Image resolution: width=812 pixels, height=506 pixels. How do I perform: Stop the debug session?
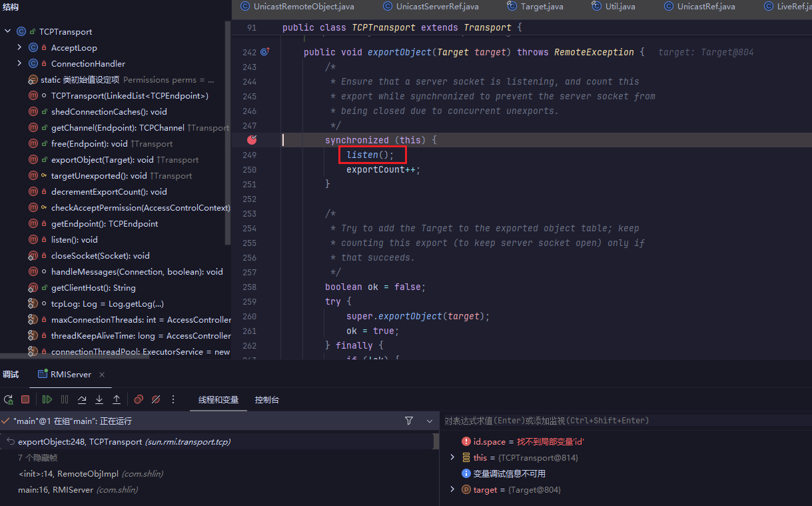pyautogui.click(x=25, y=399)
